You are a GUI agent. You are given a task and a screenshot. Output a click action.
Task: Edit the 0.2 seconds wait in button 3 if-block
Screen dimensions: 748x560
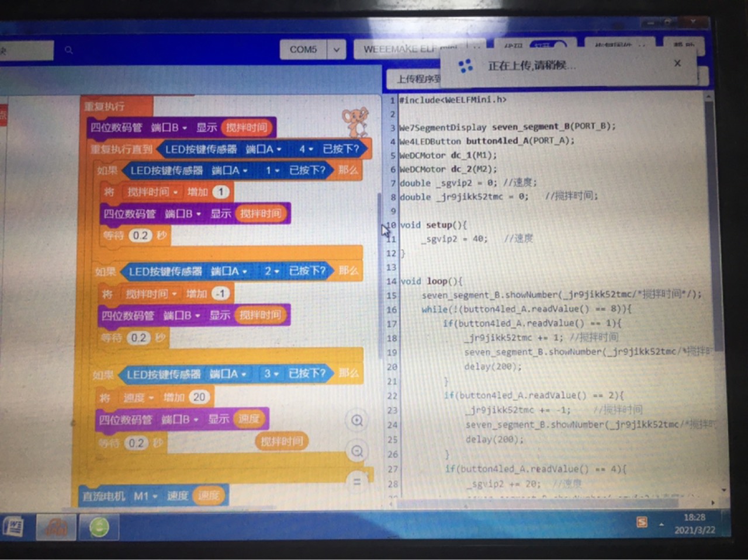pos(136,443)
